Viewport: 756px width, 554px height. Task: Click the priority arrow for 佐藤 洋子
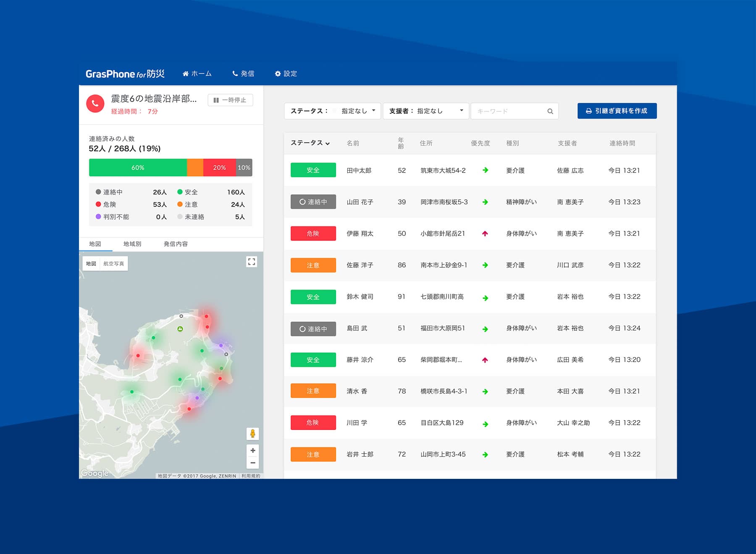coord(485,265)
